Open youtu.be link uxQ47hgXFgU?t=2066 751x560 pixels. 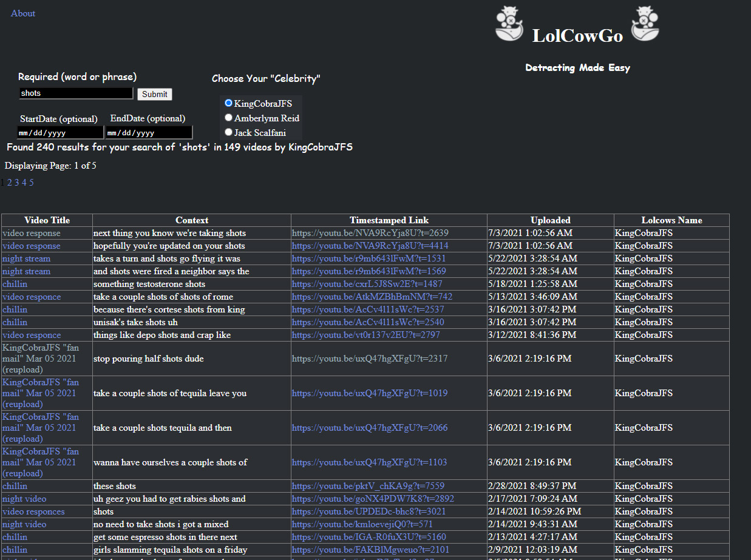[370, 428]
